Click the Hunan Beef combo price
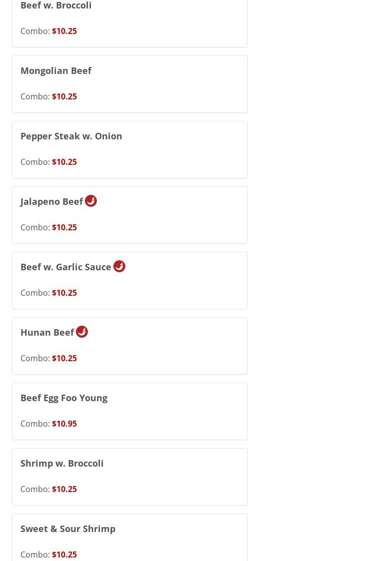This screenshot has height=561, width=392. (64, 358)
